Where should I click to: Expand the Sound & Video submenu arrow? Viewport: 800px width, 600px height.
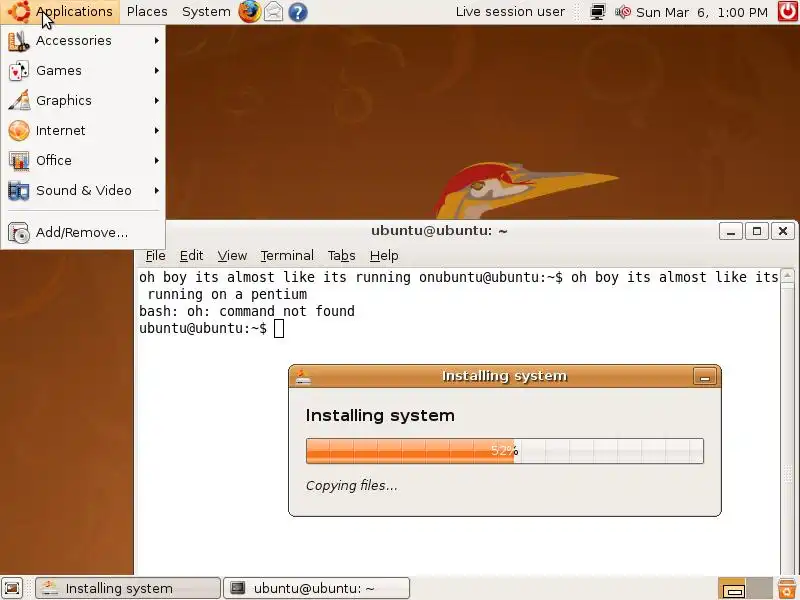[x=157, y=190]
